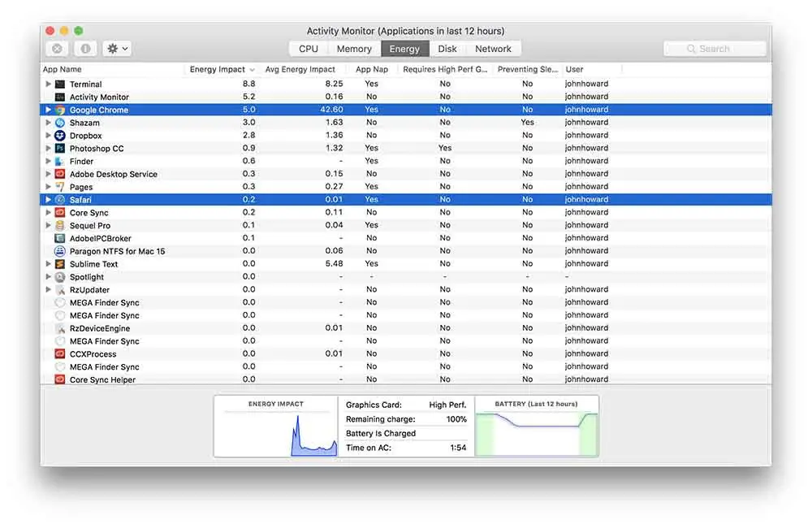Switch to the Memory tab

(x=354, y=49)
